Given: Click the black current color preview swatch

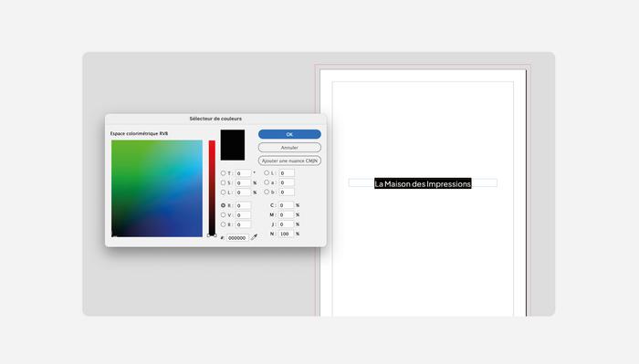Looking at the screenshot, I should click(x=233, y=145).
